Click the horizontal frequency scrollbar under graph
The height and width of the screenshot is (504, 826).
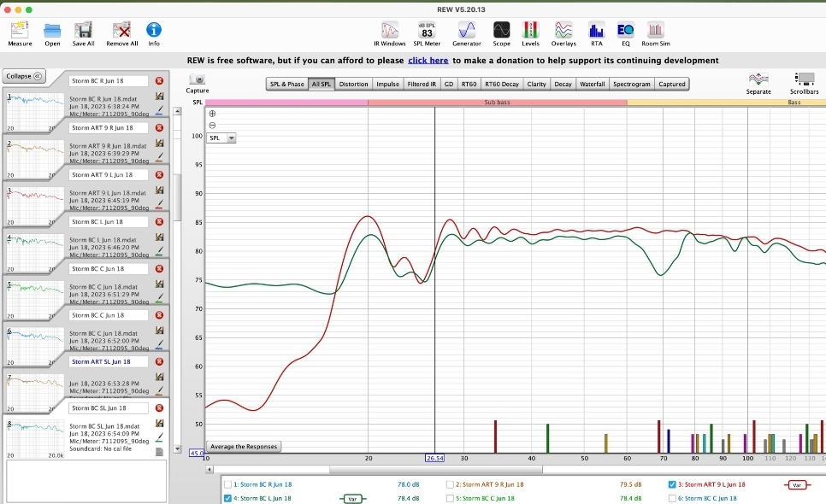(x=428, y=469)
